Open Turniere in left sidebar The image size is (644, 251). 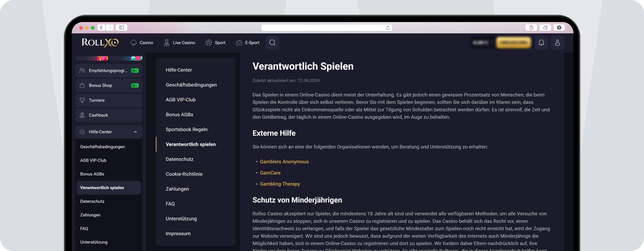coord(109,100)
